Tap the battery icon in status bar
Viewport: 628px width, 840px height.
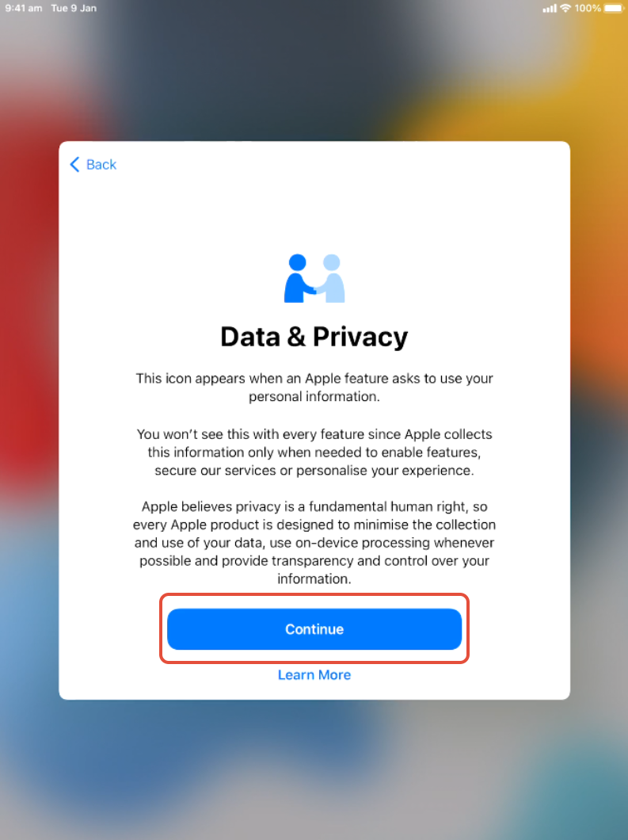tap(614, 8)
